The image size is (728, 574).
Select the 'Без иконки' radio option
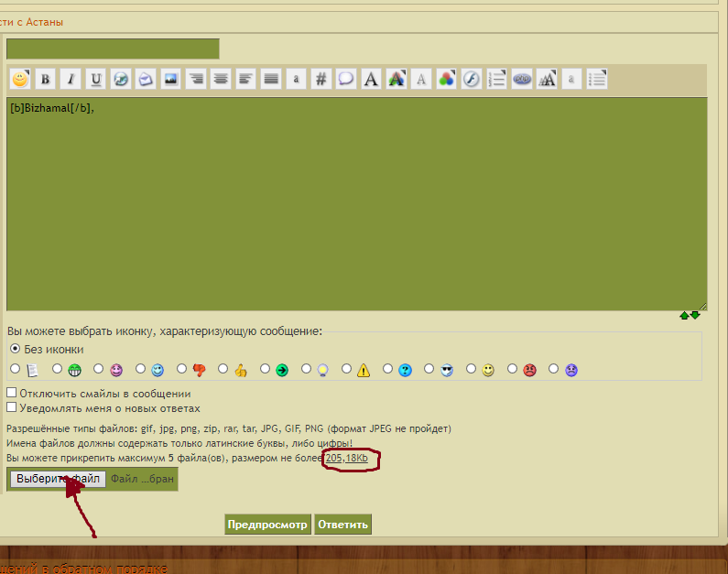click(x=15, y=349)
